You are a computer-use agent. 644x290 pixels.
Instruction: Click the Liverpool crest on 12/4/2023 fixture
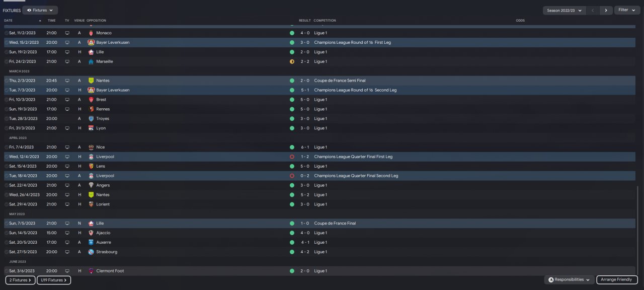coord(91,157)
